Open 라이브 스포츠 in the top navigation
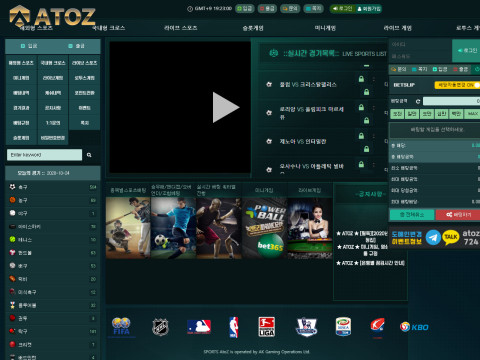The width and height of the screenshot is (480, 360). coord(180,28)
